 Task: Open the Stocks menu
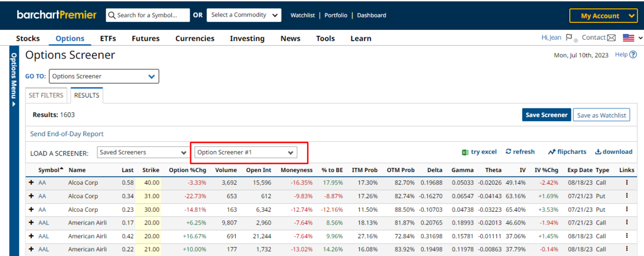28,38
